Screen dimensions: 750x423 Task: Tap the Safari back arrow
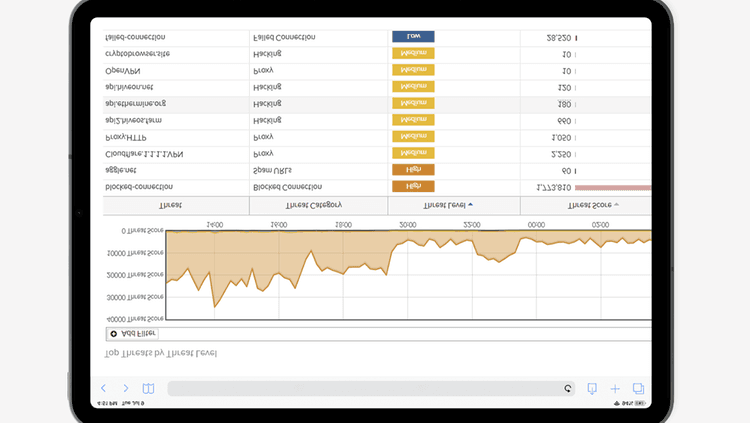103,388
